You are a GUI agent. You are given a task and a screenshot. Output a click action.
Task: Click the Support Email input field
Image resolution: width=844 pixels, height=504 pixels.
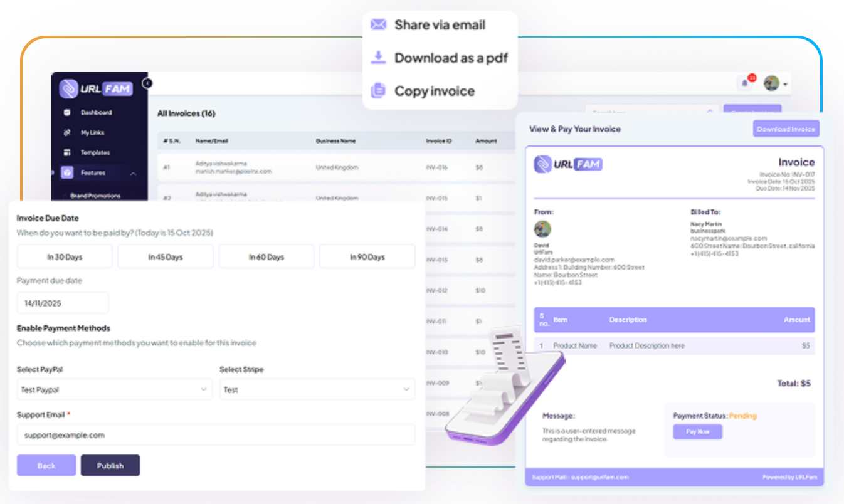click(216, 434)
